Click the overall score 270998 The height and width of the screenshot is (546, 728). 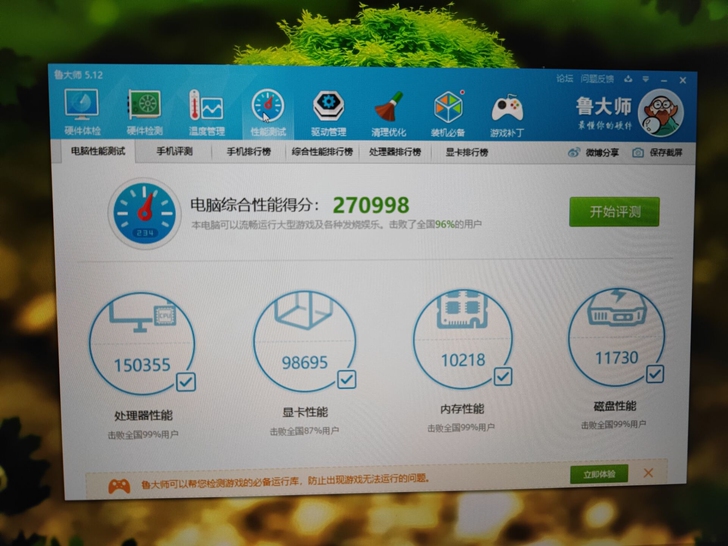tap(371, 205)
